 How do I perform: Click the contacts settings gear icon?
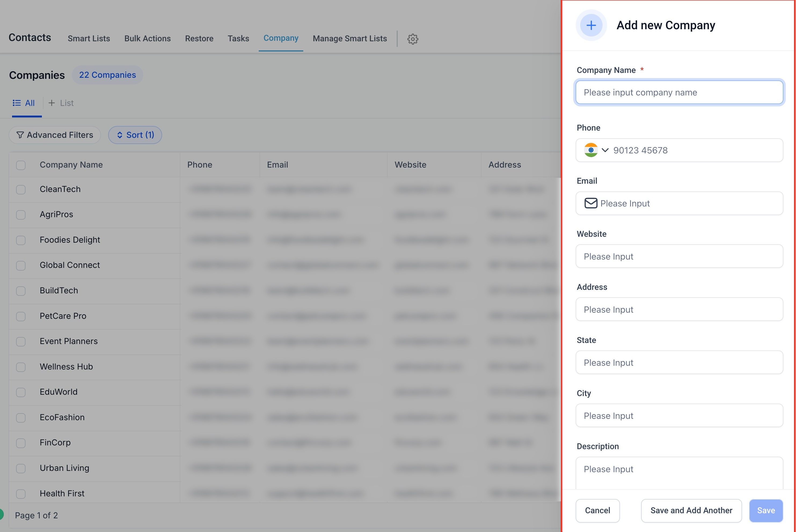[412, 39]
